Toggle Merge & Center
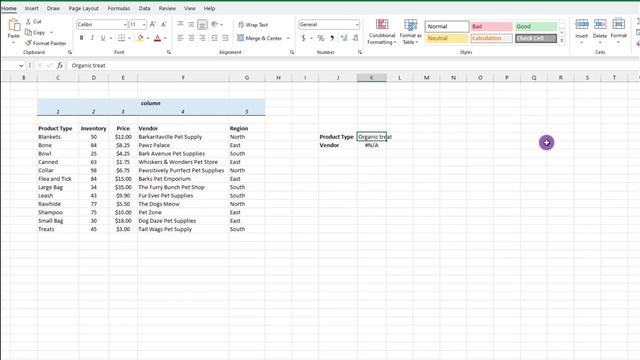 tap(260, 38)
